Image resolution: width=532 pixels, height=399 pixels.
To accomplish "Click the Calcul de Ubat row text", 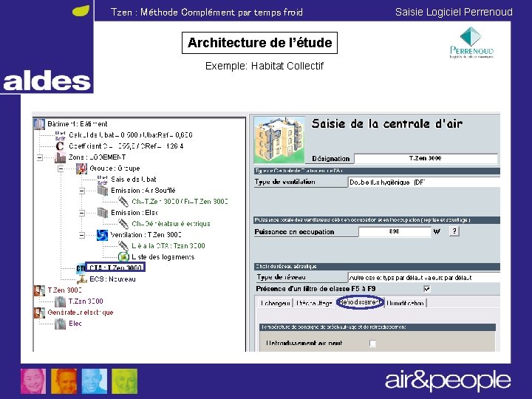I will pos(131,135).
